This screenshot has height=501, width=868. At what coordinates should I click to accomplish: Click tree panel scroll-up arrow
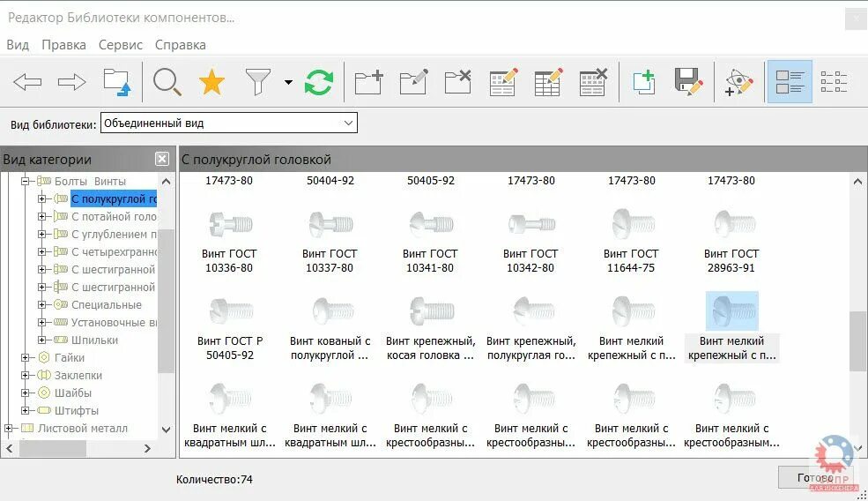coord(166,181)
